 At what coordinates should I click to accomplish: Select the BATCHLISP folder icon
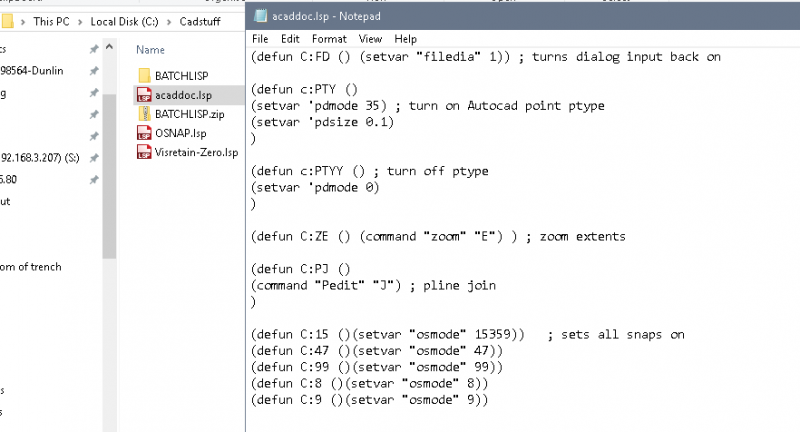point(143,76)
